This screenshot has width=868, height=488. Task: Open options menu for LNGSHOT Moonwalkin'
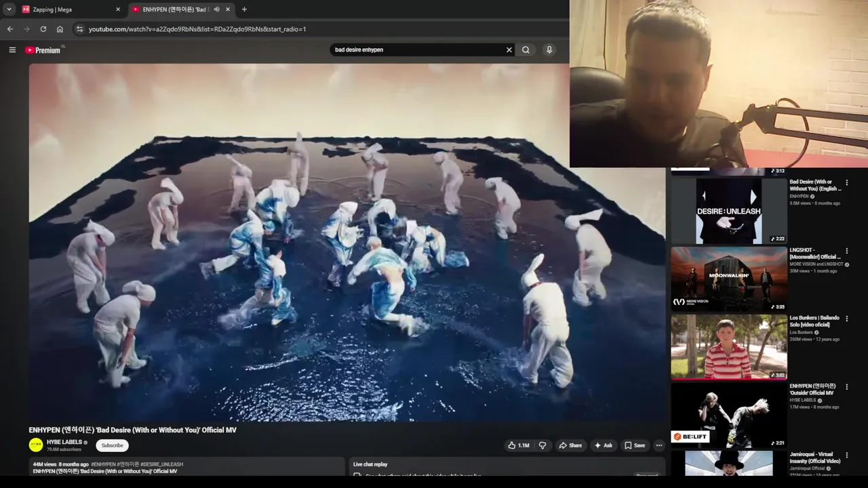tap(846, 251)
